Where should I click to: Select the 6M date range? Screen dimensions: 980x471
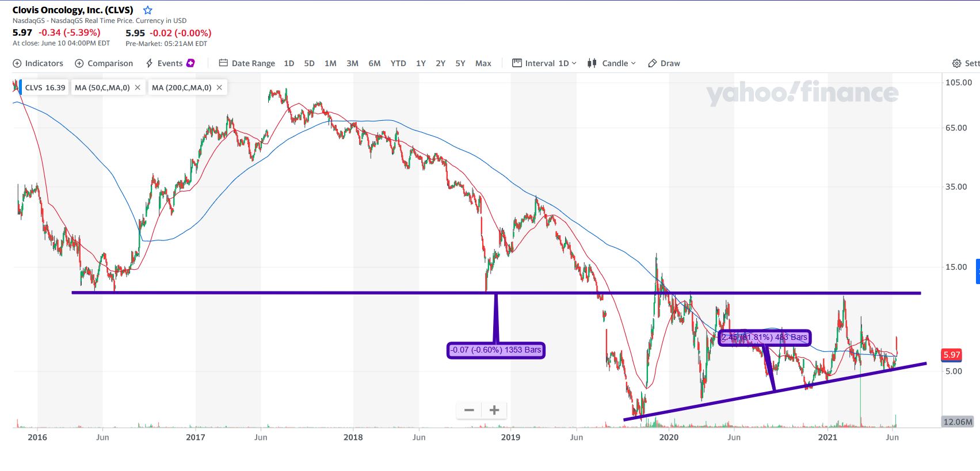pos(375,63)
